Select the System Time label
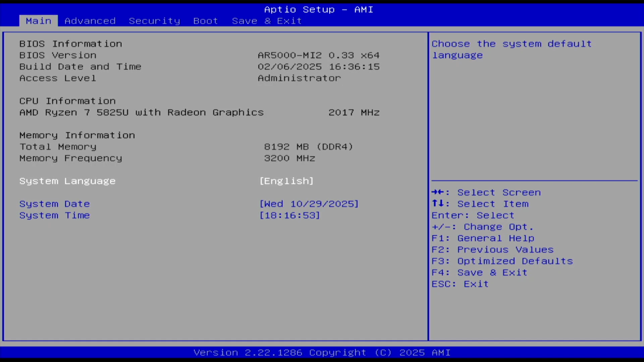644x362 pixels. point(55,215)
